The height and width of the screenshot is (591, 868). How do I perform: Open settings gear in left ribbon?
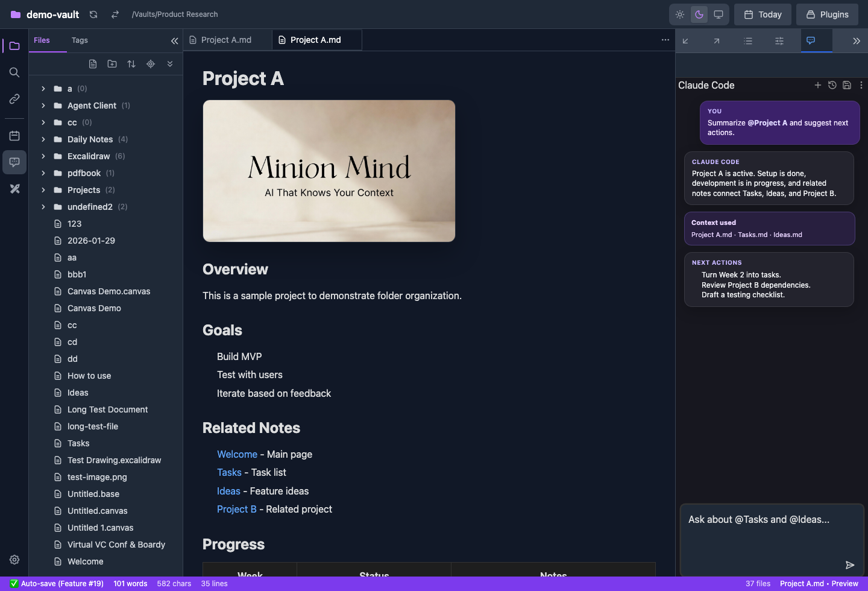coord(14,560)
